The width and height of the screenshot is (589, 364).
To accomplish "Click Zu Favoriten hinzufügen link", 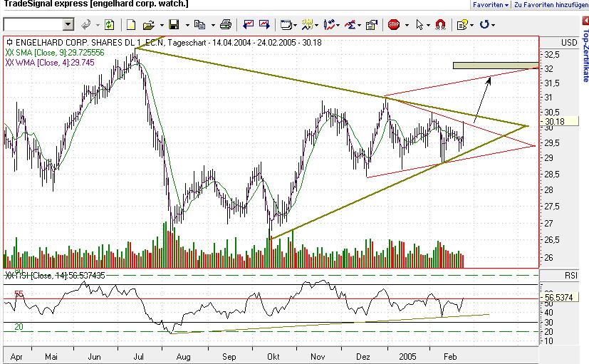I will (551, 5).
